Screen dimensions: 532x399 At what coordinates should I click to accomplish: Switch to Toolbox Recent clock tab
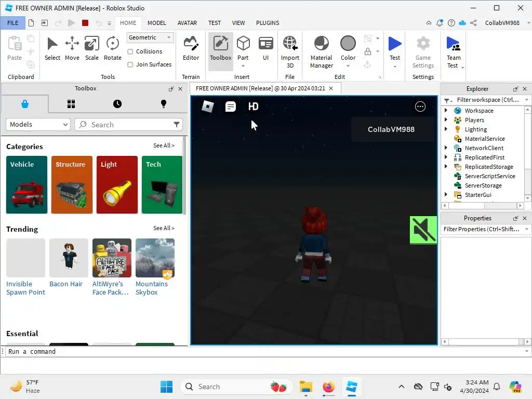117,104
